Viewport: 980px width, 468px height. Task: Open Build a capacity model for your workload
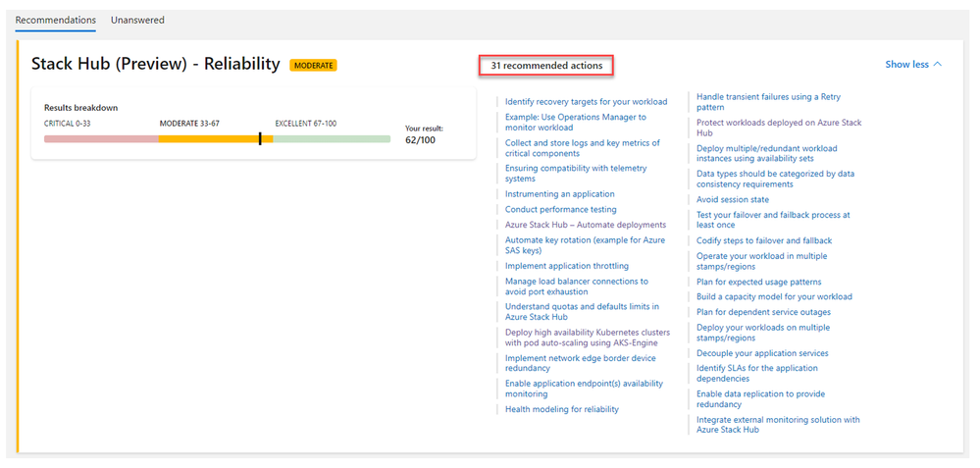point(774,297)
